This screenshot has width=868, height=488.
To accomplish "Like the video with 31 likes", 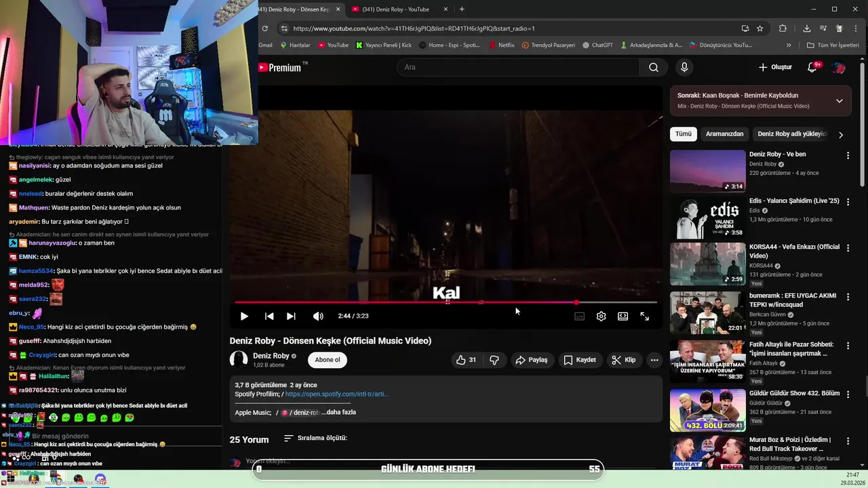I will [467, 360].
